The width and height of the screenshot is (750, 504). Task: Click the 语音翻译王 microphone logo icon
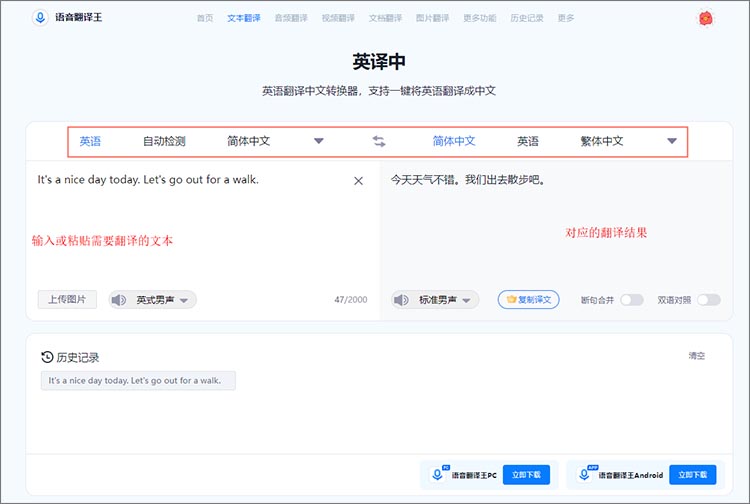41,18
